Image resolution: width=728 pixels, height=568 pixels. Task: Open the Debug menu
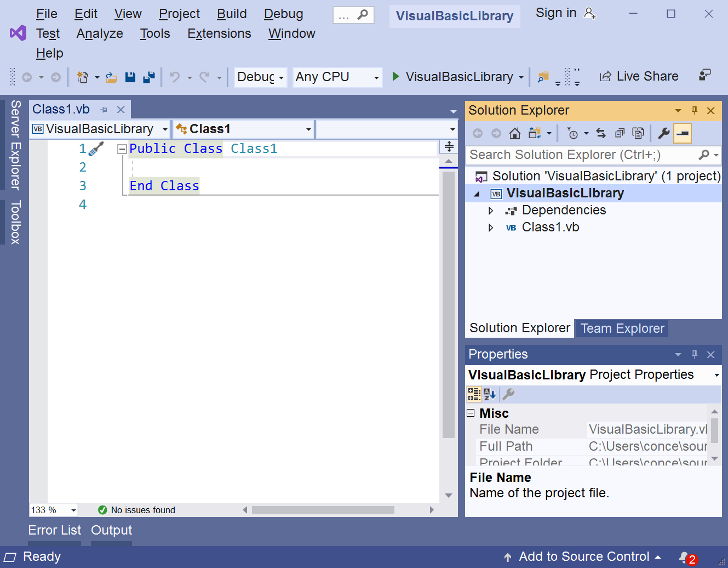point(283,14)
